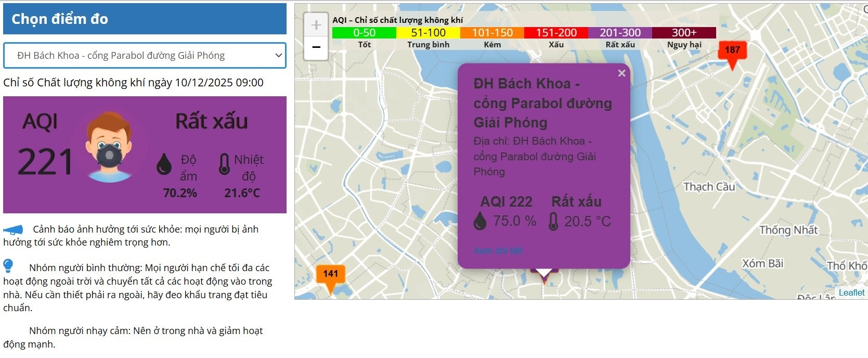Click the droplet icon in the map popup

click(x=480, y=222)
